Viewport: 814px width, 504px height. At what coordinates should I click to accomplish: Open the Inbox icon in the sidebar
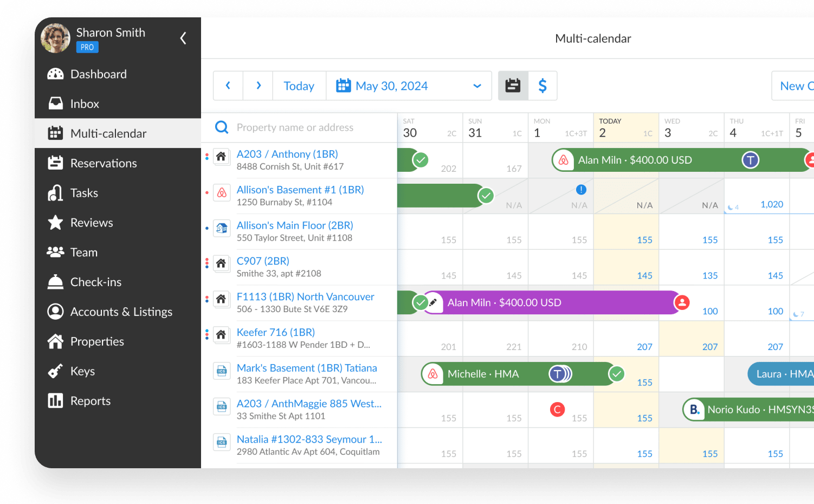(x=56, y=103)
